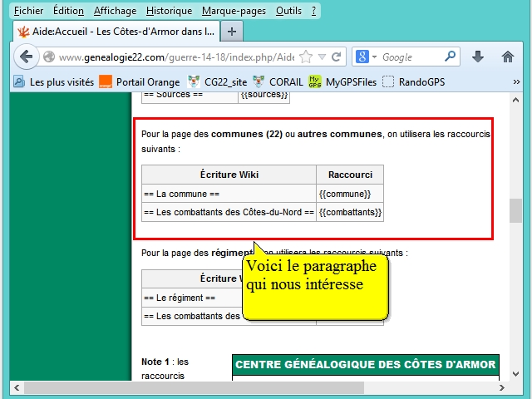532x399 pixels.
Task: Open the Historique menu
Action: 169,11
